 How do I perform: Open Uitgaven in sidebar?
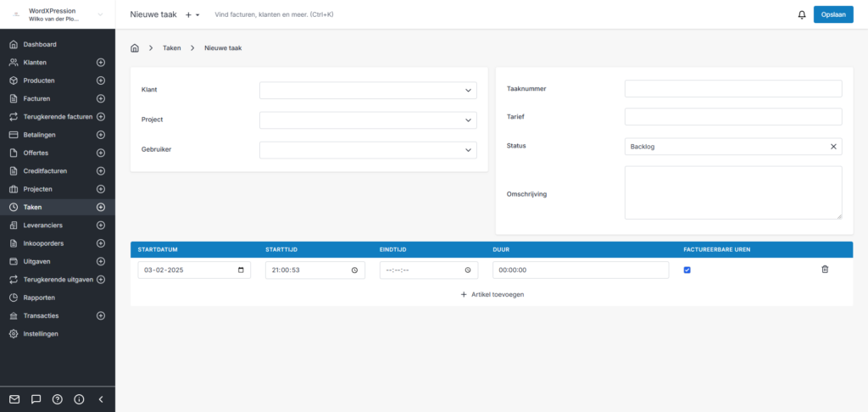tap(37, 261)
